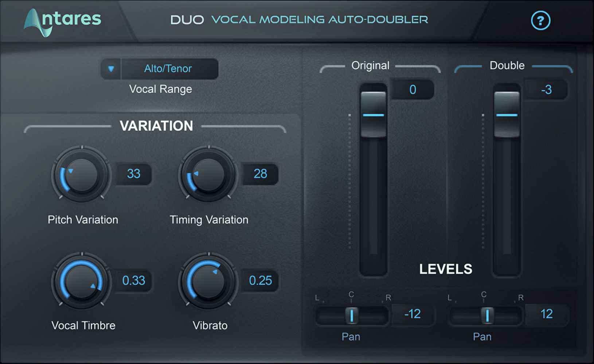Edit the Double Pan value 12
594x364 pixels.
(546, 314)
